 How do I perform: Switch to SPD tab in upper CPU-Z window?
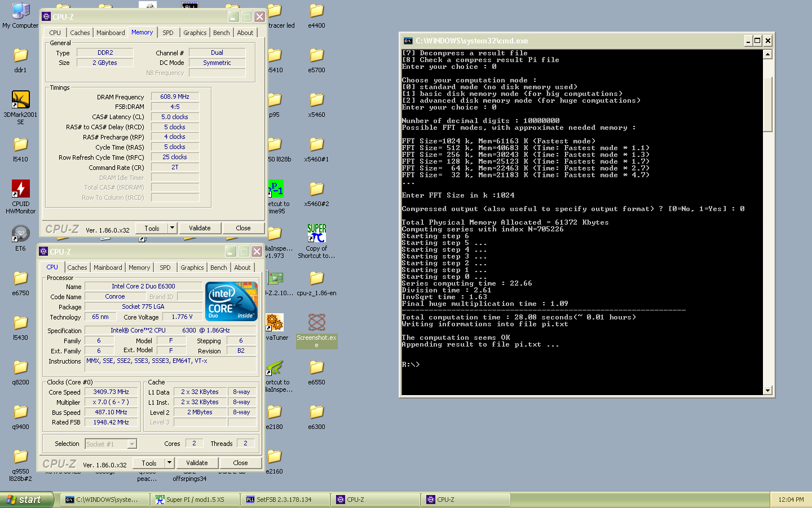click(168, 33)
